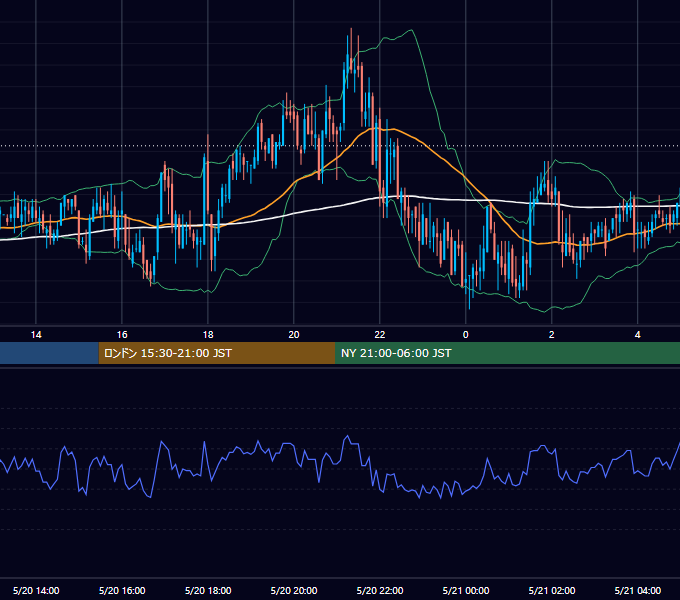The image size is (680, 600).
Task: Click the 0 hour axis label
Action: click(x=466, y=335)
